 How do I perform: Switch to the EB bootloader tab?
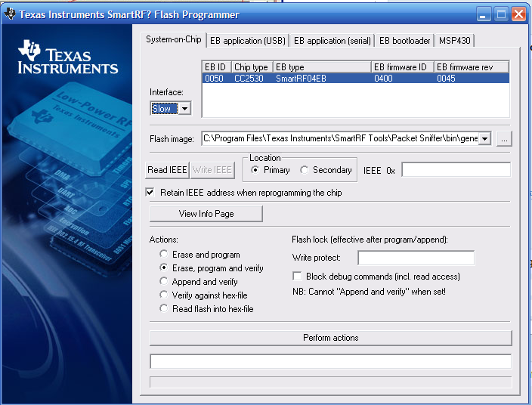pyautogui.click(x=404, y=41)
